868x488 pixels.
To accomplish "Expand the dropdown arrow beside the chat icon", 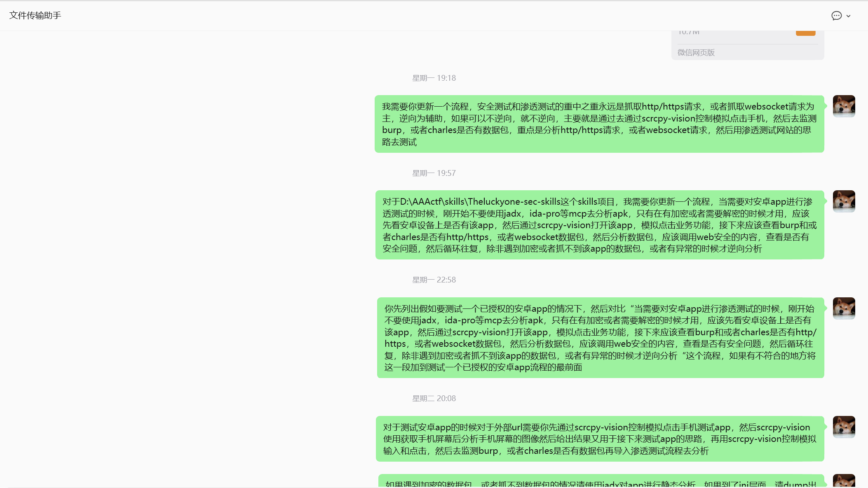I will pos(848,16).
